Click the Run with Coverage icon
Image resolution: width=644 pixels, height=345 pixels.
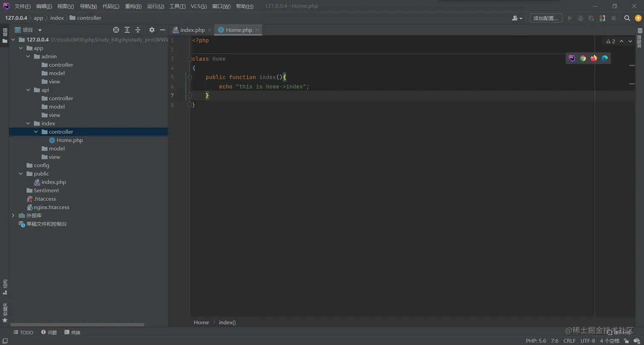pyautogui.click(x=591, y=18)
